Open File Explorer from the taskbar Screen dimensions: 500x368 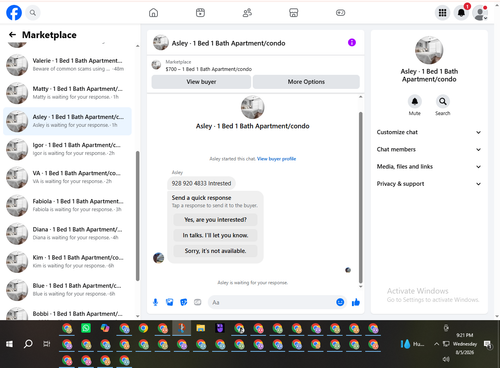(201, 328)
